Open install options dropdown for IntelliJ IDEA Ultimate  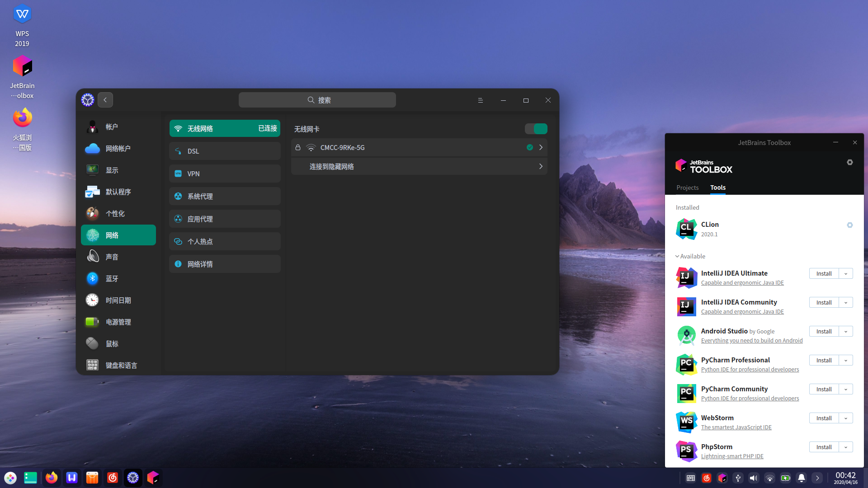pos(846,273)
